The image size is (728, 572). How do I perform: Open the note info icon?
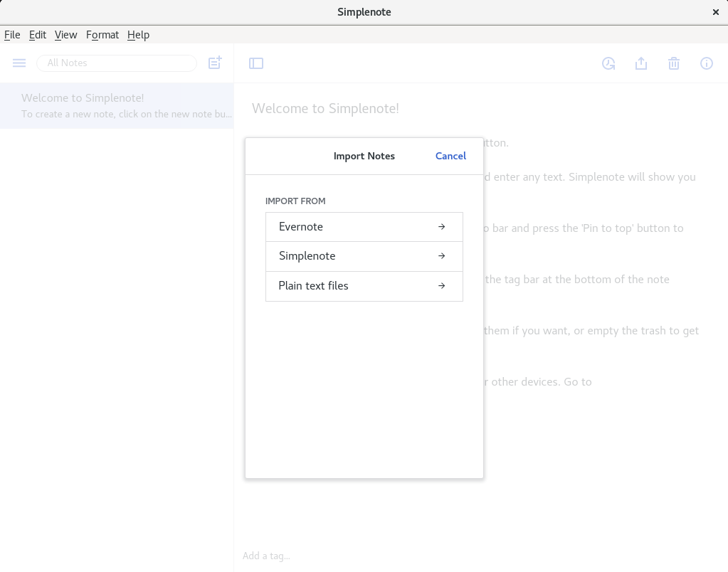[x=707, y=63]
